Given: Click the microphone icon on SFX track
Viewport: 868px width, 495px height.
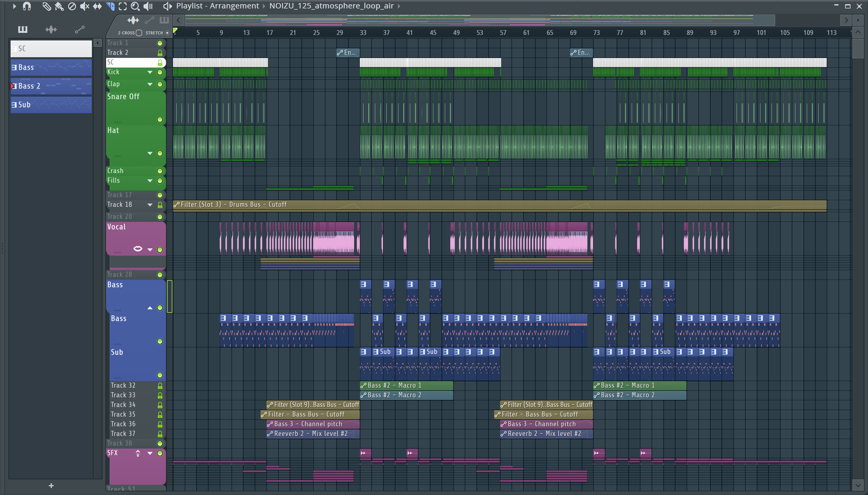Looking at the screenshot, I should [x=138, y=453].
